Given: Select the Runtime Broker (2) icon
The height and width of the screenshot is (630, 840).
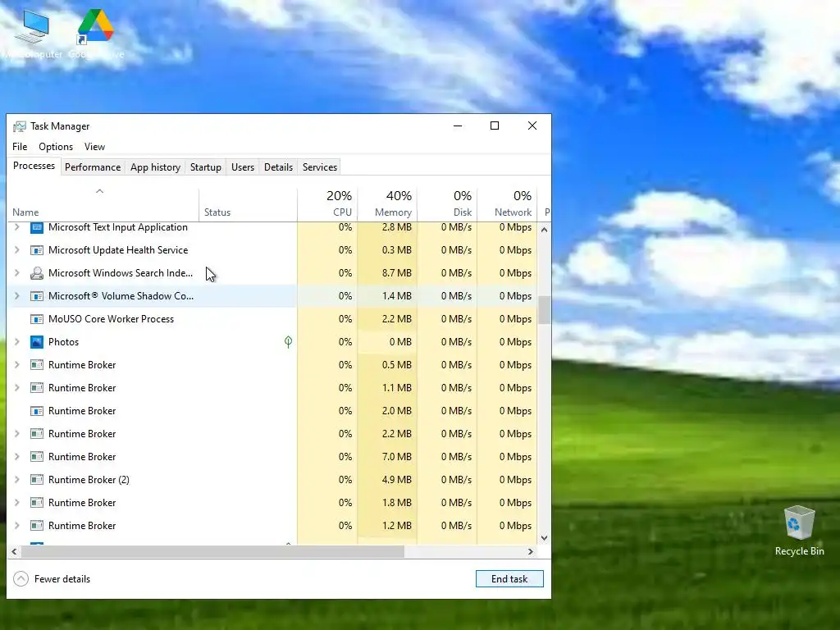Looking at the screenshot, I should click(x=36, y=480).
